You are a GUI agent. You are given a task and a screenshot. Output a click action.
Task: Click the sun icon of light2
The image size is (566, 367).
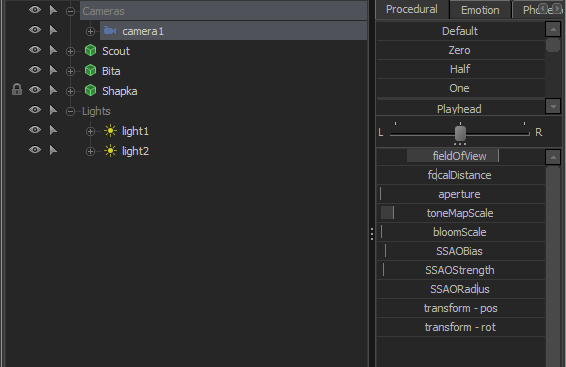[x=110, y=150]
